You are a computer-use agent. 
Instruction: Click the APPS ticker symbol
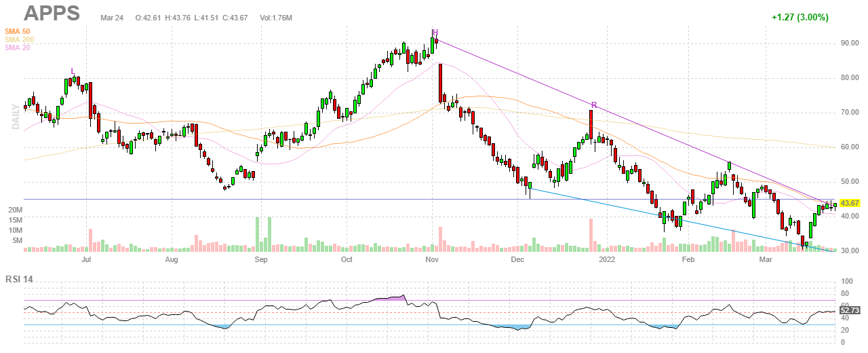52,13
